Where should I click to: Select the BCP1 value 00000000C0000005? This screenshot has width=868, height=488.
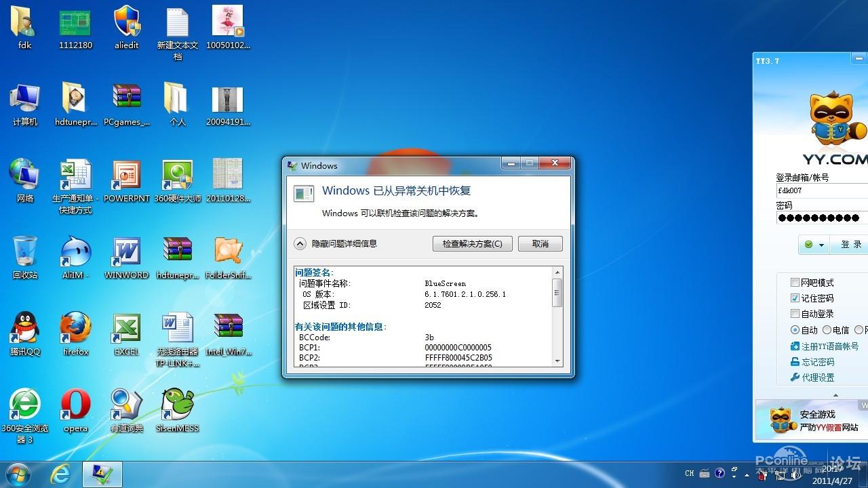point(458,347)
